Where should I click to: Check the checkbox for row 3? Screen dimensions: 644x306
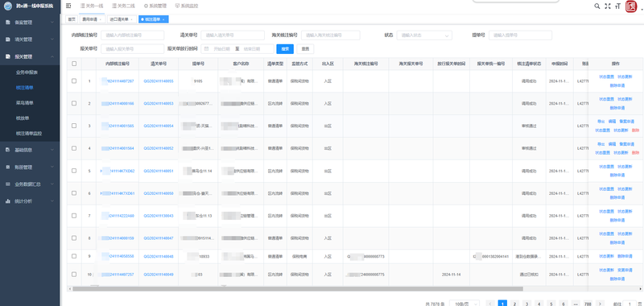pos(74,126)
